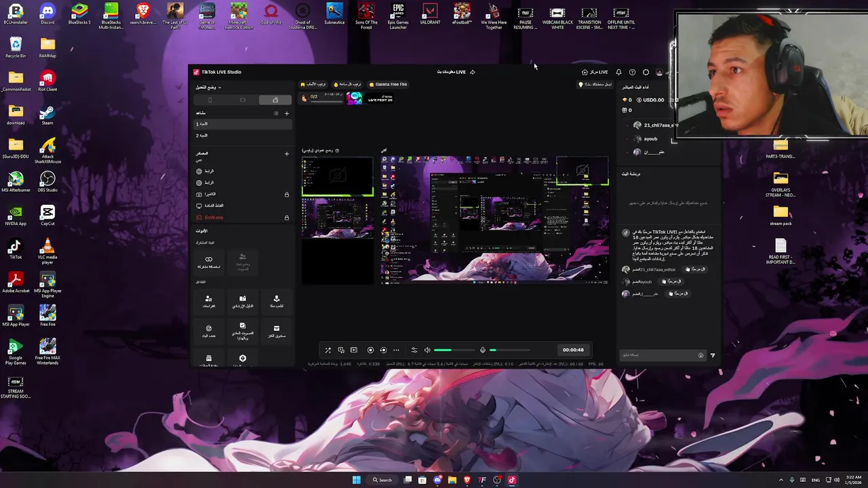Select the landscape layout mode
Viewport: 868px width, 488px height.
click(243, 100)
